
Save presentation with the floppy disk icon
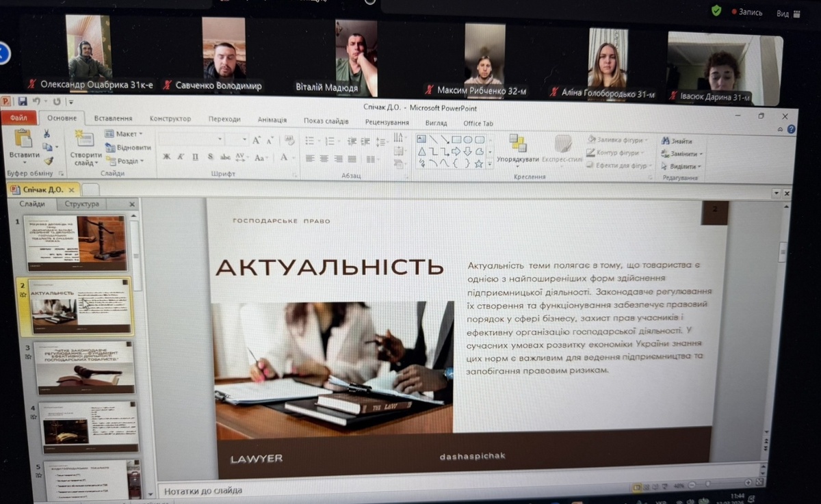pyautogui.click(x=23, y=102)
